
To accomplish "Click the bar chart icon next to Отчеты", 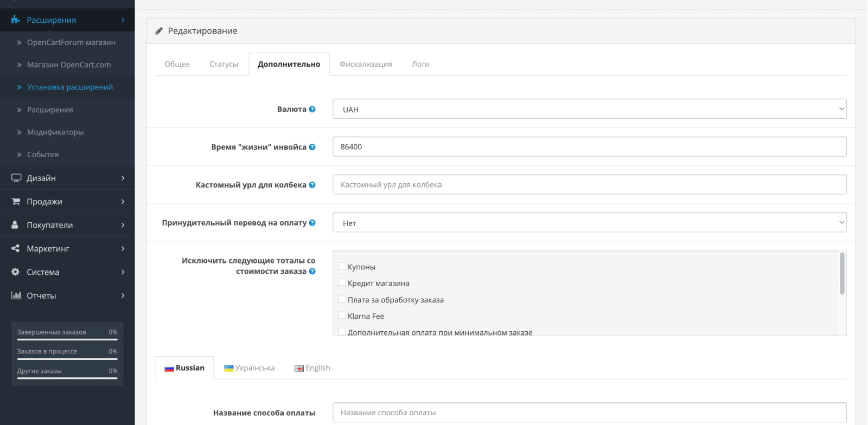I will click(16, 295).
